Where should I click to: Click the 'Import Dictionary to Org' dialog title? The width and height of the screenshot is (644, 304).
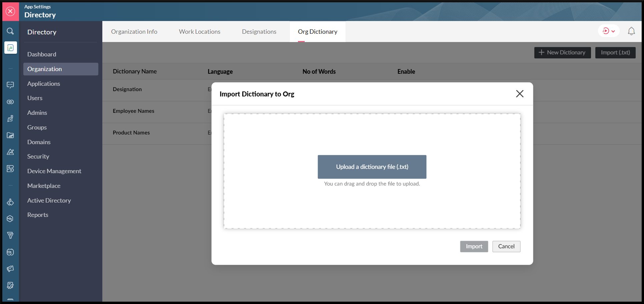tap(257, 94)
